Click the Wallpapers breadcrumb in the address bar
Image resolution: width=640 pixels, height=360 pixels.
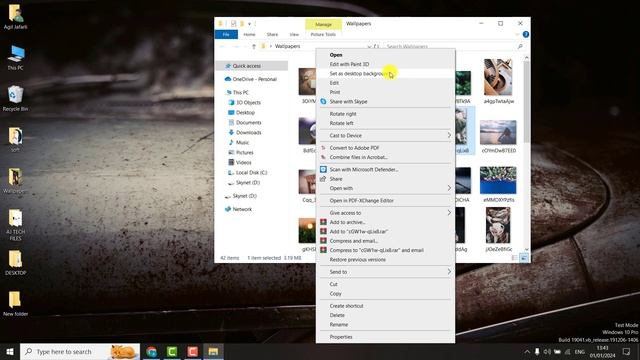(287, 46)
